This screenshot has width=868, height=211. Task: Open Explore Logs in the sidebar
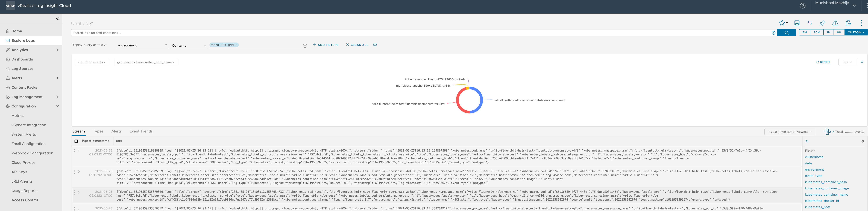coord(31,40)
